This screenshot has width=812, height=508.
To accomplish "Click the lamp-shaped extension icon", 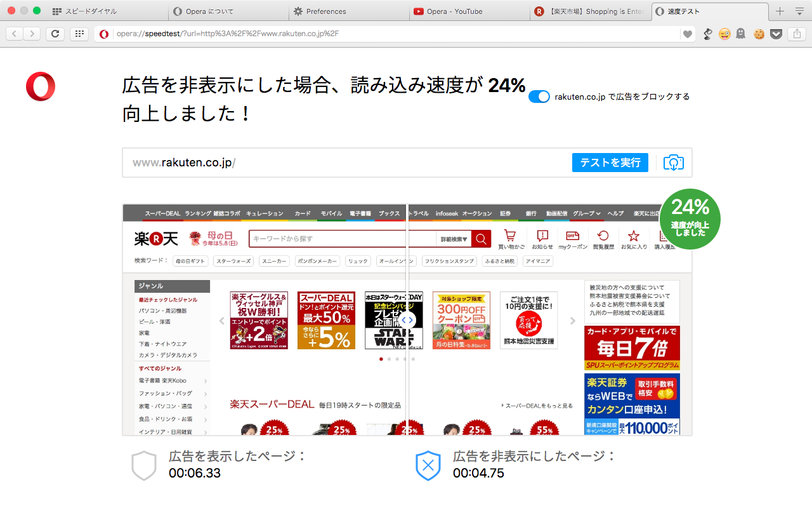I will tap(708, 34).
